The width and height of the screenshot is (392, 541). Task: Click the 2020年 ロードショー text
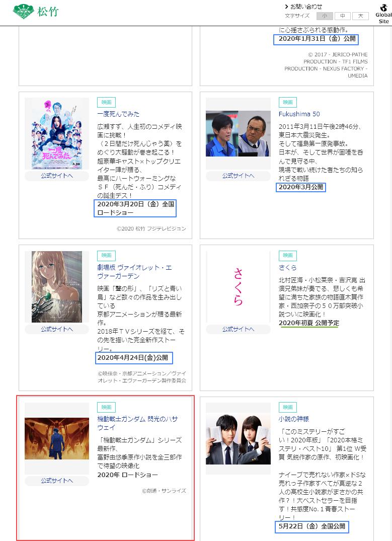point(128,475)
